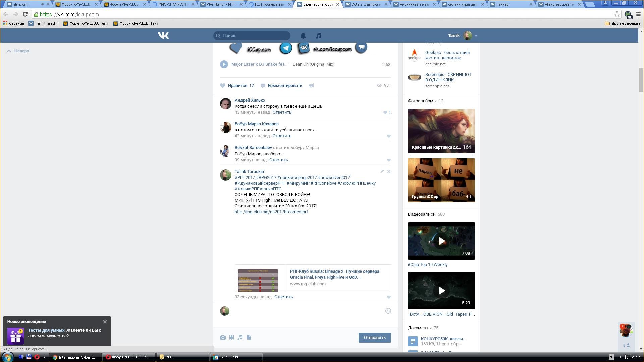Edit Tarrik Taraskin's comment with the pencil
This screenshot has height=362, width=644.
pos(382,172)
